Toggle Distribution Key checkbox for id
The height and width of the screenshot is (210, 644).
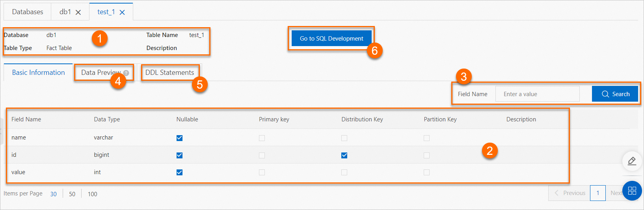pos(344,155)
